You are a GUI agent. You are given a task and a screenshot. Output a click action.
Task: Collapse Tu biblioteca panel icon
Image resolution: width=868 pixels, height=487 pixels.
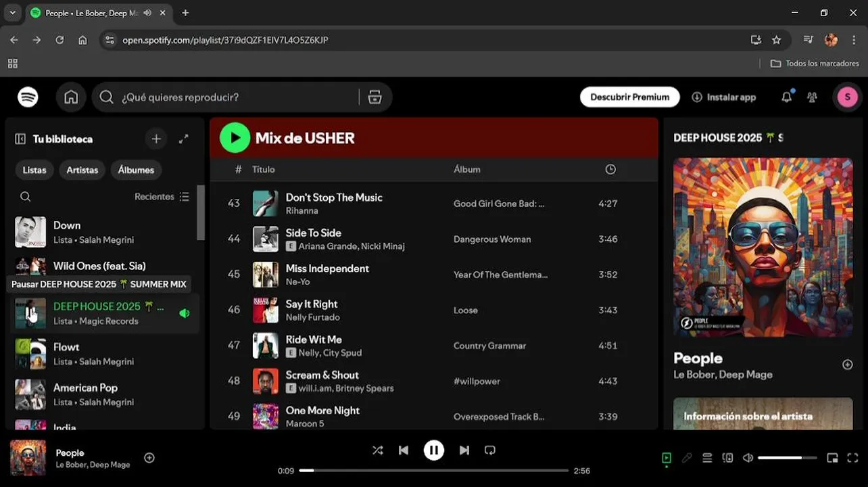(20, 139)
